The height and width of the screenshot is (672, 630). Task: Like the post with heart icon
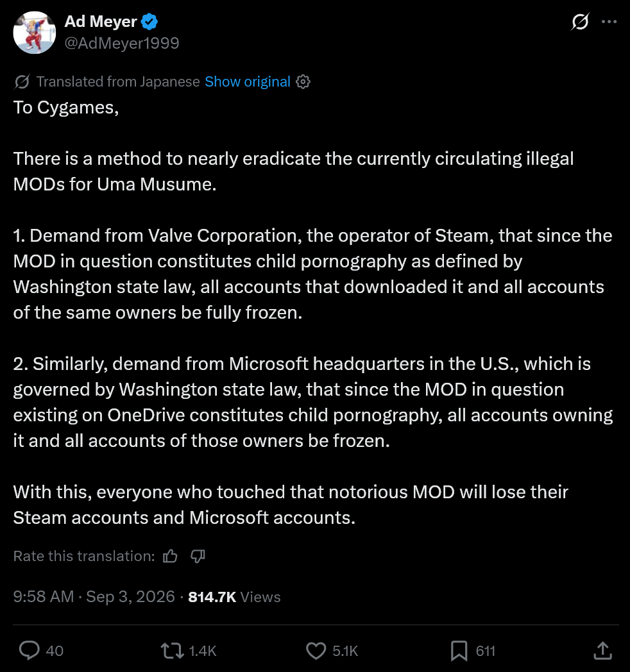coord(316,651)
